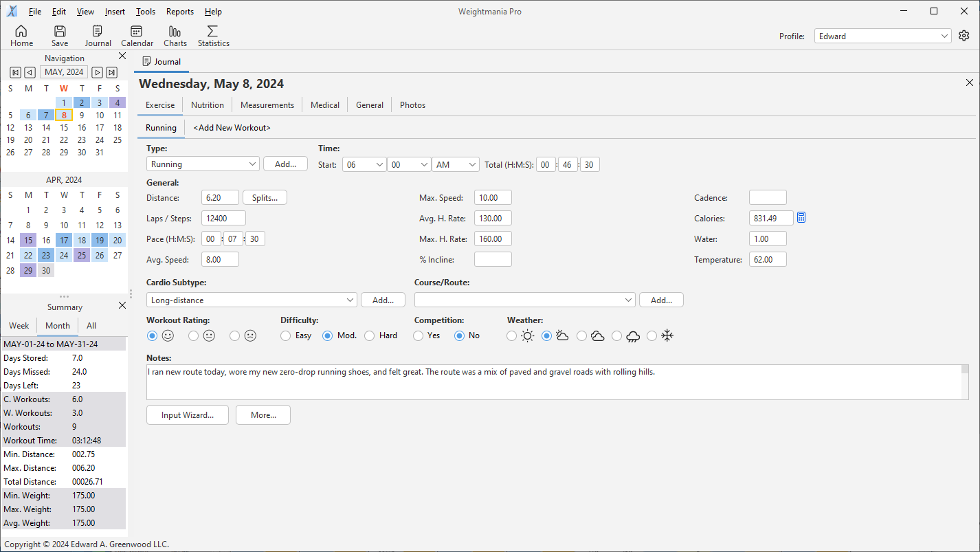Click the Notes scrollbar
This screenshot has height=552, width=980.
click(x=965, y=382)
